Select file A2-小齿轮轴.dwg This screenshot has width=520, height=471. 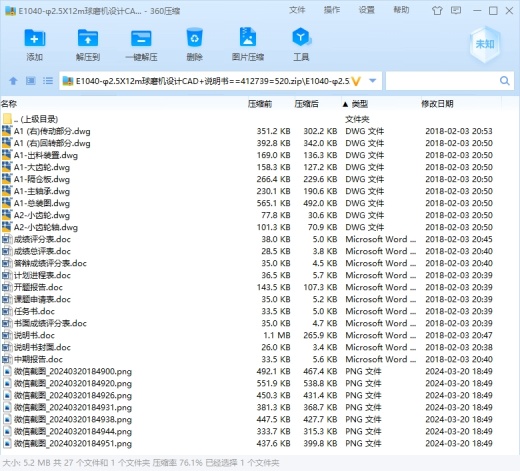46,227
